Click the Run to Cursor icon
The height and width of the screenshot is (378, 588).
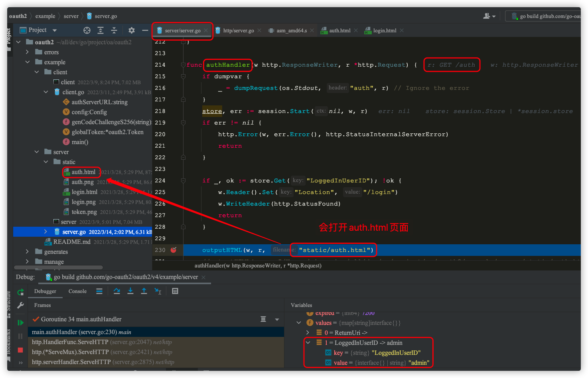(158, 291)
